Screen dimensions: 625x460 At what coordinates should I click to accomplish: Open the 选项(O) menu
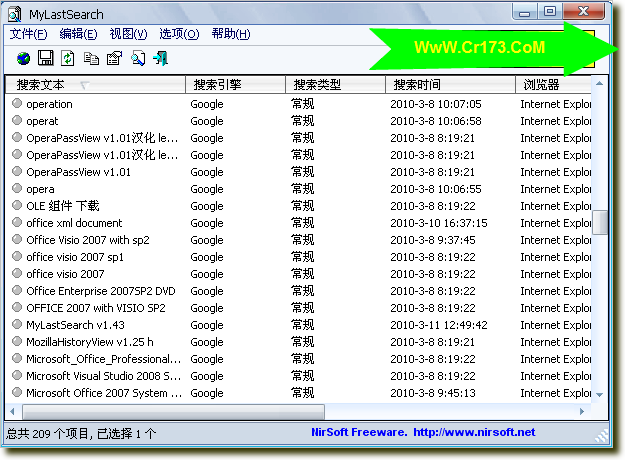click(x=179, y=34)
